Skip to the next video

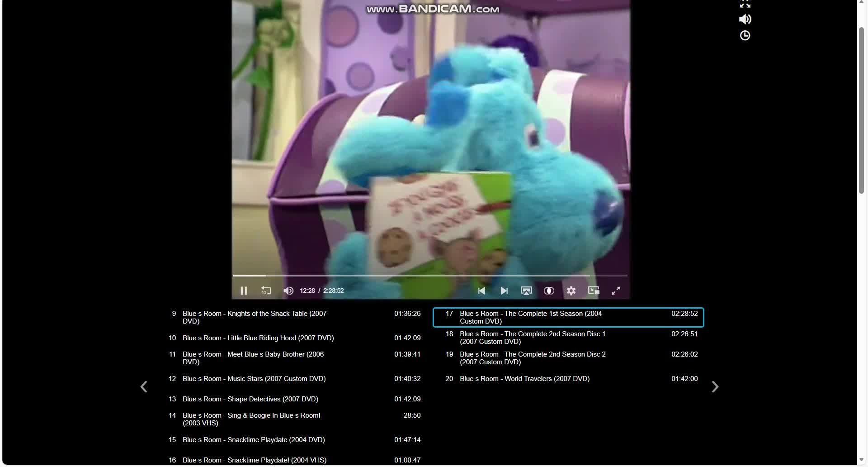(x=504, y=291)
